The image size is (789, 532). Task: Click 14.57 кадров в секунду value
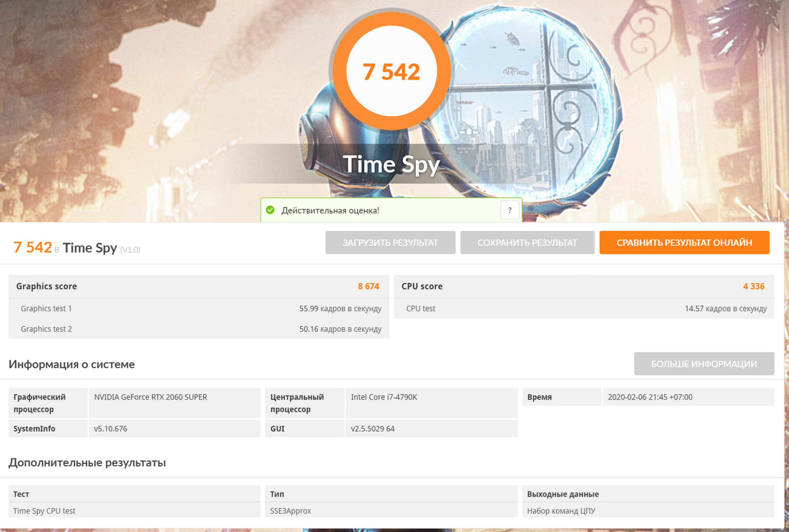click(726, 308)
